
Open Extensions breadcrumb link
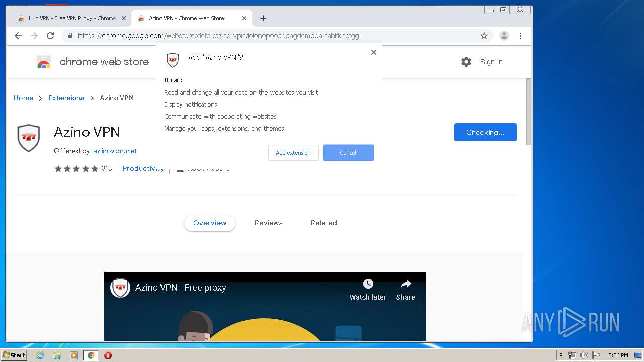pos(66,98)
